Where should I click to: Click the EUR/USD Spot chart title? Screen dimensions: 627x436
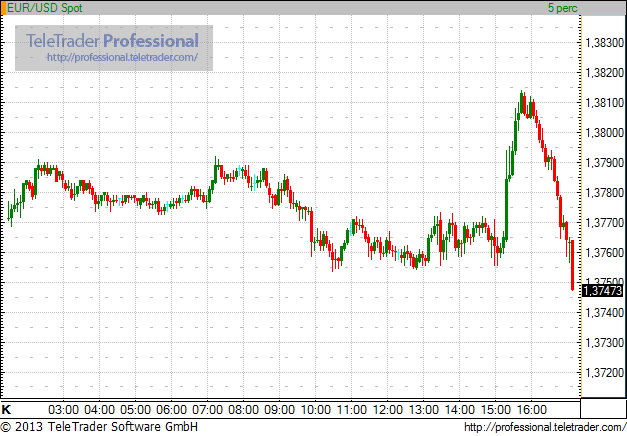pos(45,8)
